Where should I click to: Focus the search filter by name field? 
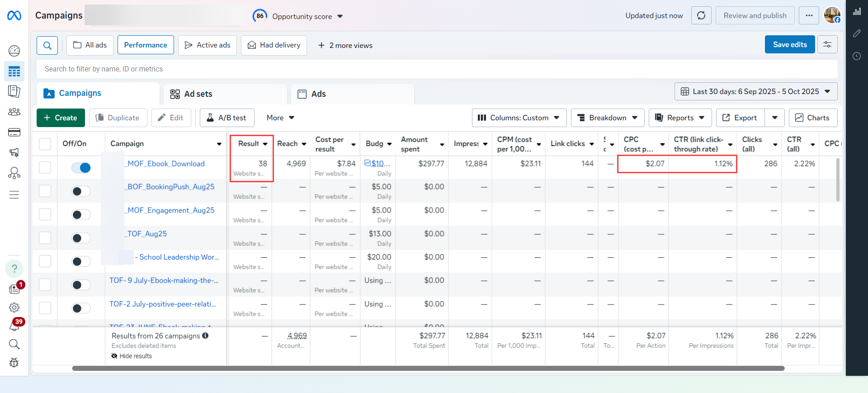click(437, 69)
